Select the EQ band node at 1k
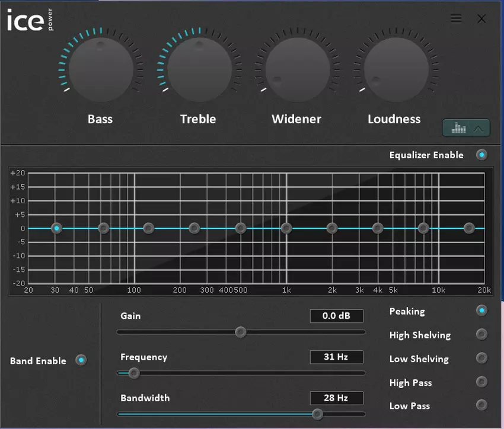The height and width of the screenshot is (429, 504). [x=286, y=228]
